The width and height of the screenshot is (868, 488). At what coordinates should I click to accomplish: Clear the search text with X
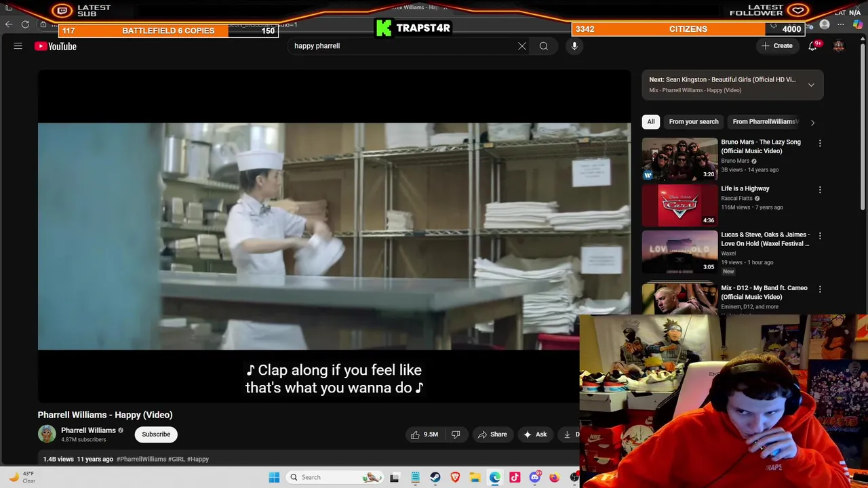pos(522,46)
